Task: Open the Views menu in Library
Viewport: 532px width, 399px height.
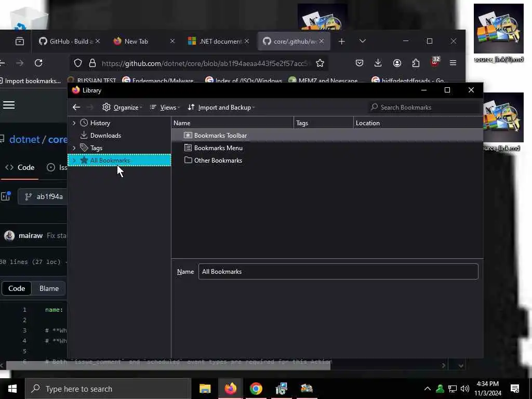Action: 165,107
